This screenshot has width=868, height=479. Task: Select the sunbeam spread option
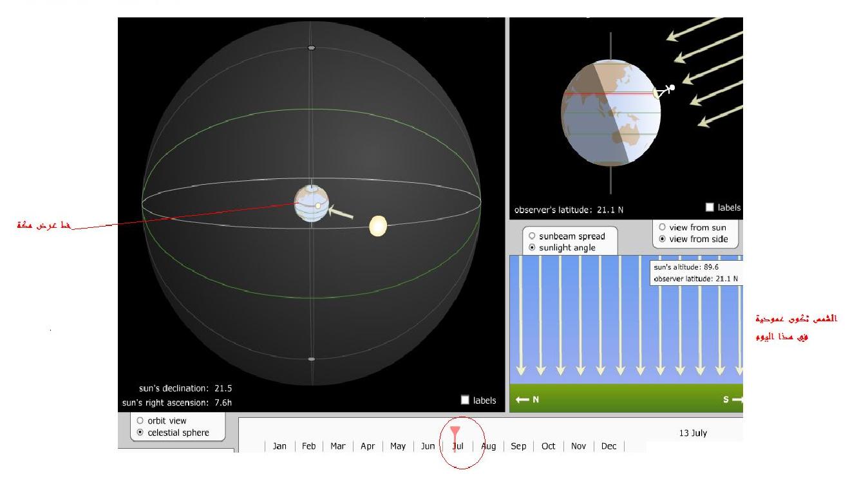[x=532, y=236]
